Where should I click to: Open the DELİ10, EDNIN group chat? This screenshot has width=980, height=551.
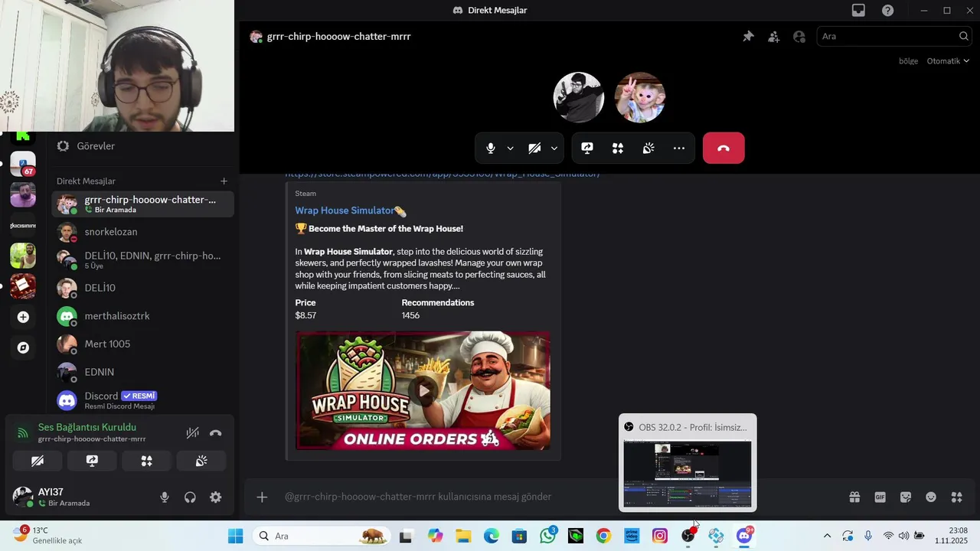coord(142,260)
